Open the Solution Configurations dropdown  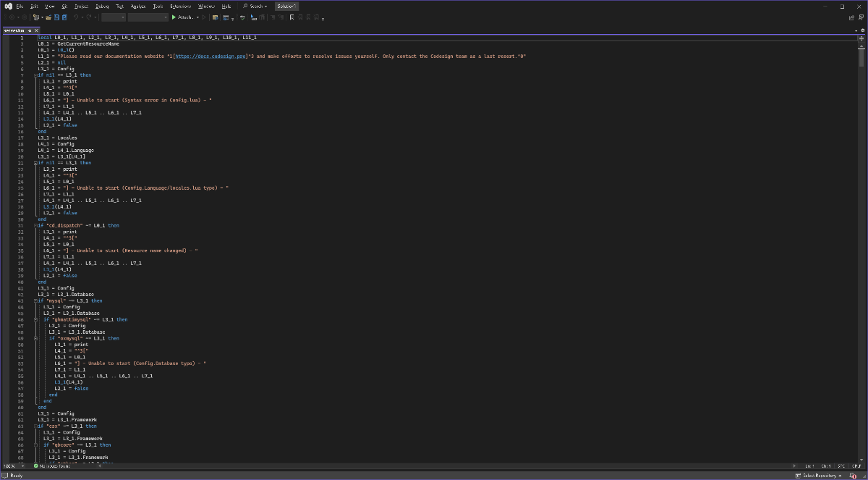click(113, 17)
